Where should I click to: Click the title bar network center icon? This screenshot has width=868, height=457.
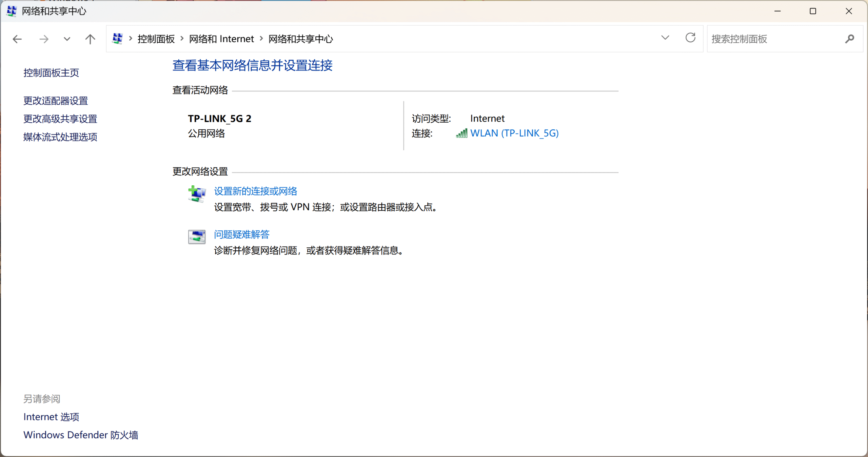tap(11, 11)
